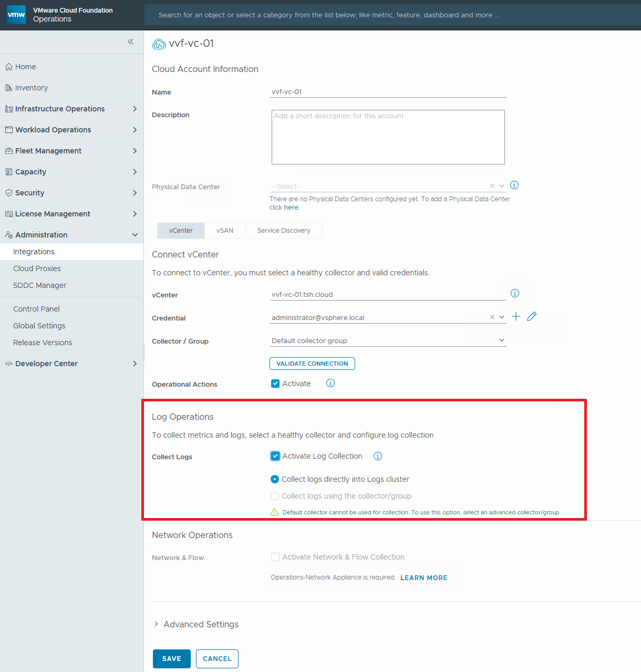The width and height of the screenshot is (641, 672).
Task: Click info icon beside Activate Log Collection
Action: point(378,456)
